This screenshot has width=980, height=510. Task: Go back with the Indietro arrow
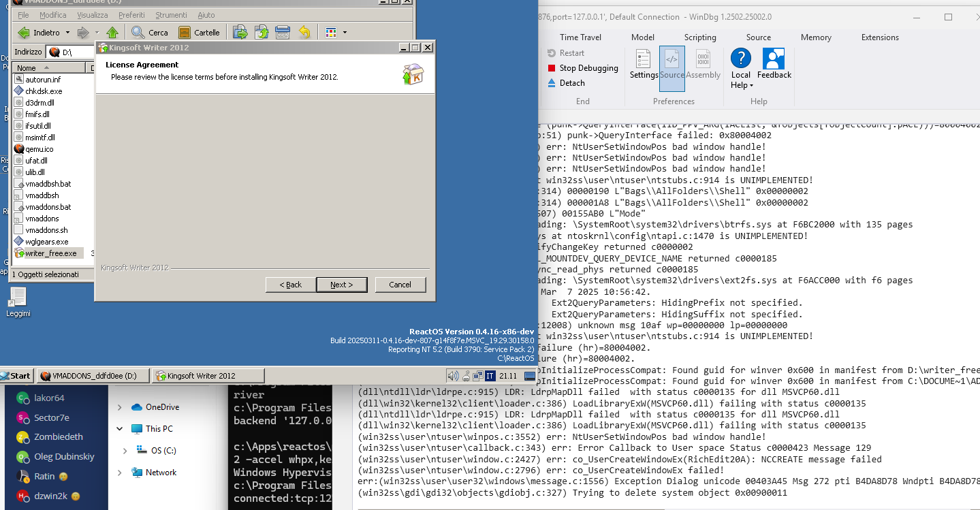tap(39, 32)
